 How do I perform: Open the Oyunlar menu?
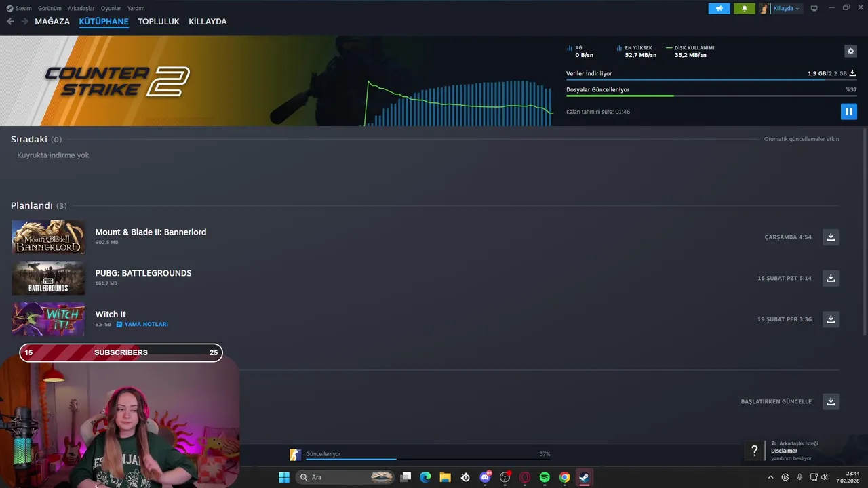coord(111,8)
